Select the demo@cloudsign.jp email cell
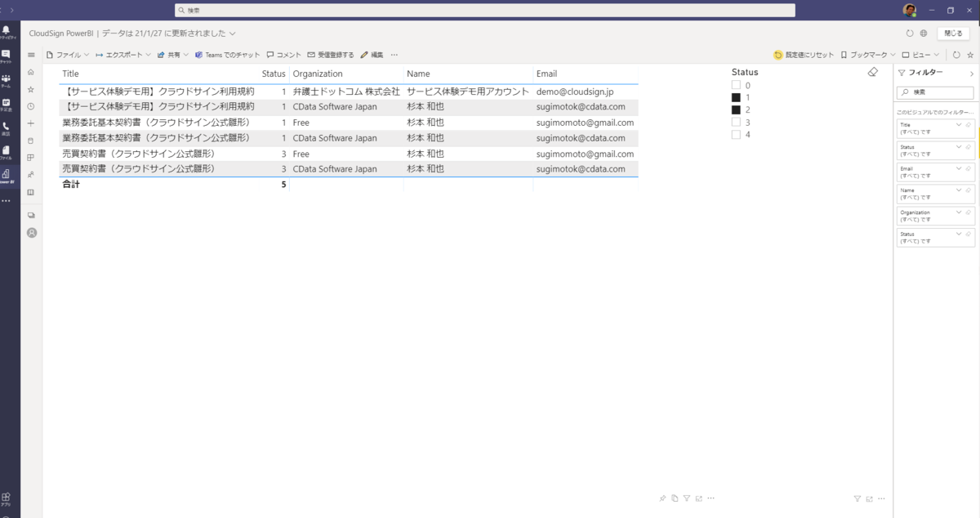 (575, 92)
